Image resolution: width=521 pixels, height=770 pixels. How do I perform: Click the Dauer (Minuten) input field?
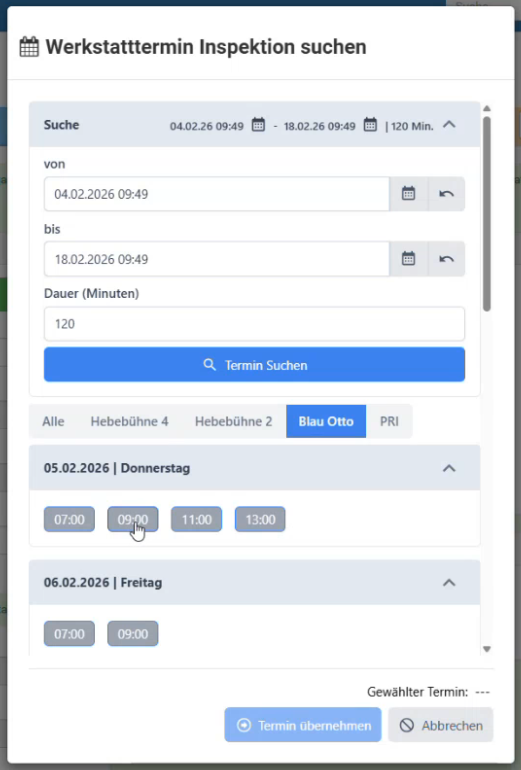254,324
